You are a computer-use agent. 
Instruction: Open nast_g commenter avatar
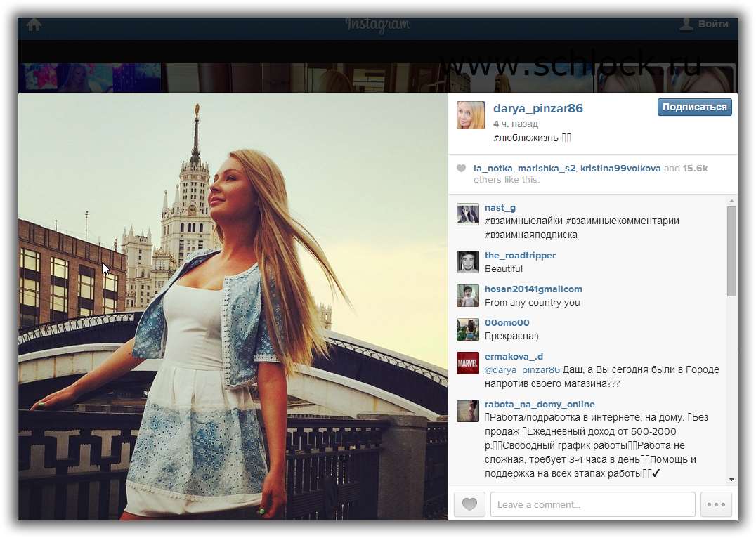pyautogui.click(x=468, y=214)
